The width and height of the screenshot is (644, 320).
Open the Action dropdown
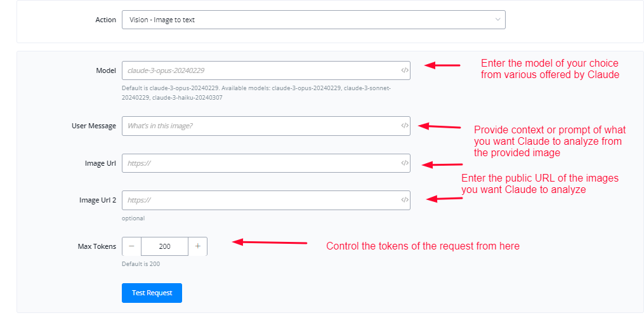tap(313, 20)
